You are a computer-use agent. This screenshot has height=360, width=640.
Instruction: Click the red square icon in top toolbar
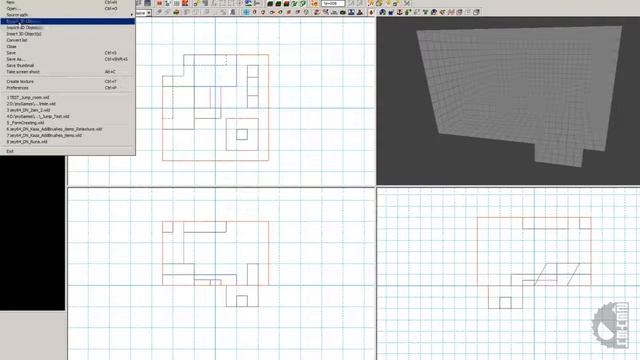tap(160, 3)
